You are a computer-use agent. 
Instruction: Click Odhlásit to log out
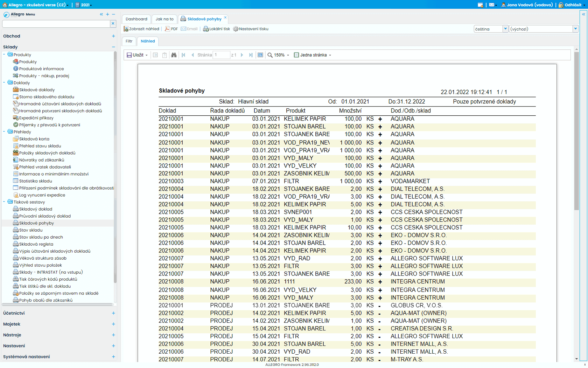[x=573, y=5]
